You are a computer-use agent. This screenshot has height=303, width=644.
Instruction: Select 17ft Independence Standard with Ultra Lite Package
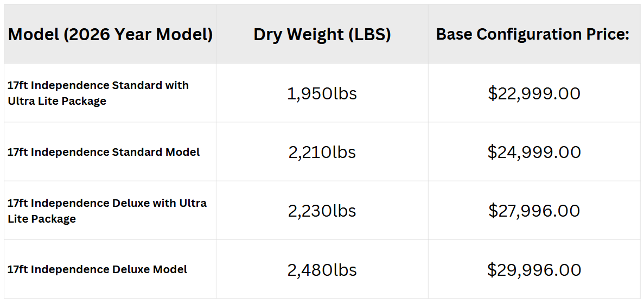tap(98, 93)
